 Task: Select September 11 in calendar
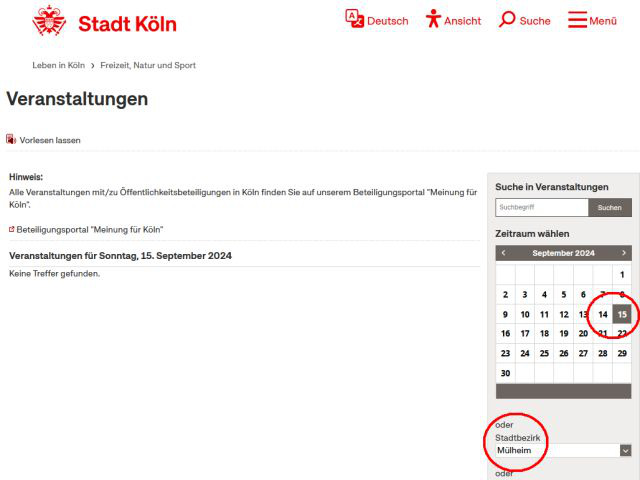(x=544, y=314)
